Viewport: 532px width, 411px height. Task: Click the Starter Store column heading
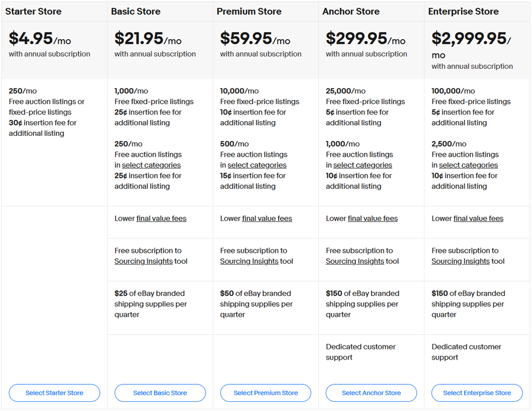tap(33, 11)
